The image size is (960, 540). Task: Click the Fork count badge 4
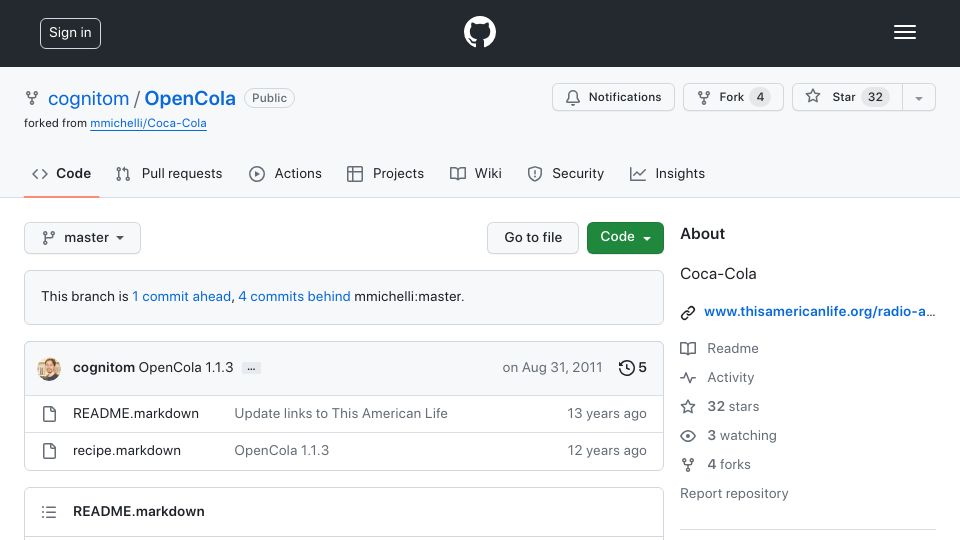click(760, 97)
